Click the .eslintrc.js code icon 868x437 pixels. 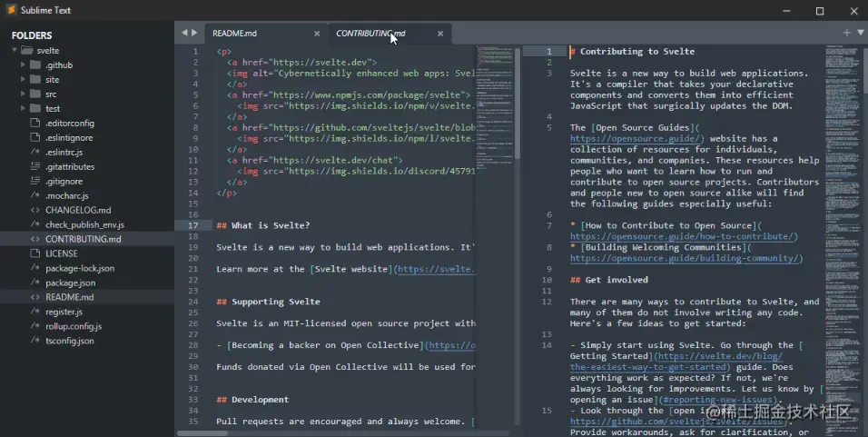click(35, 152)
